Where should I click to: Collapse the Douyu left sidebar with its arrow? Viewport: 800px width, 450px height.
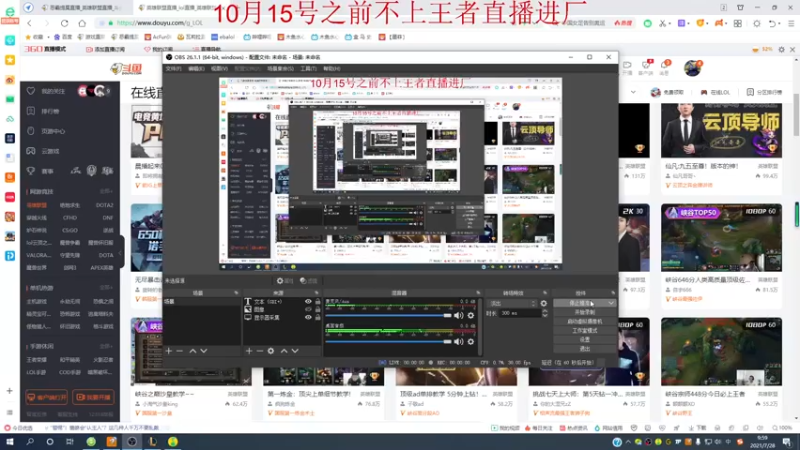(x=121, y=253)
